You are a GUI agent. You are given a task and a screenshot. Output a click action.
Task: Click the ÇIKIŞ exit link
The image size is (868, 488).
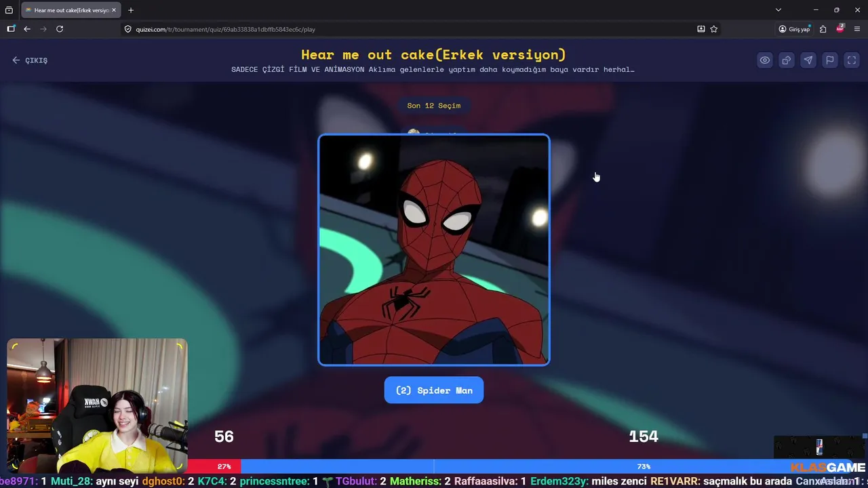tap(30, 60)
